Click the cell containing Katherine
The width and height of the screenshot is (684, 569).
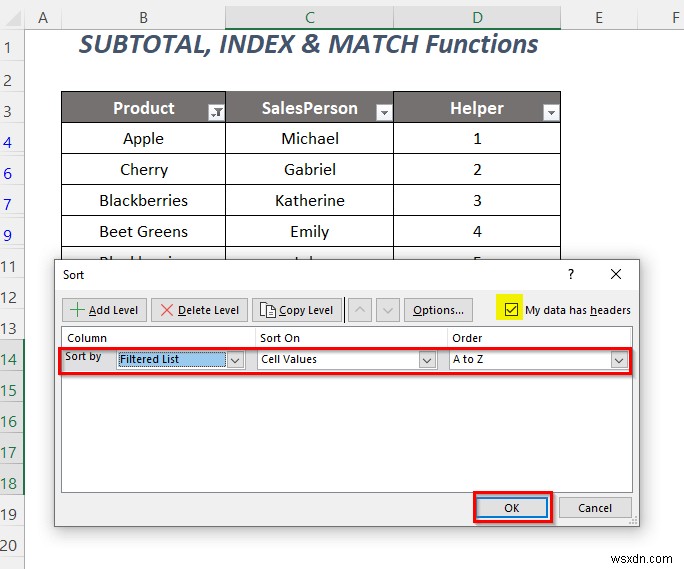point(310,200)
